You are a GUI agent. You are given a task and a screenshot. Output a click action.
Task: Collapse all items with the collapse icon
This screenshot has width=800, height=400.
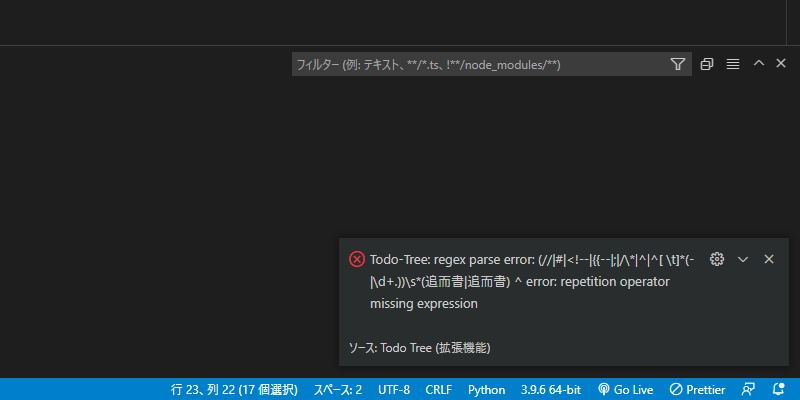tap(707, 64)
